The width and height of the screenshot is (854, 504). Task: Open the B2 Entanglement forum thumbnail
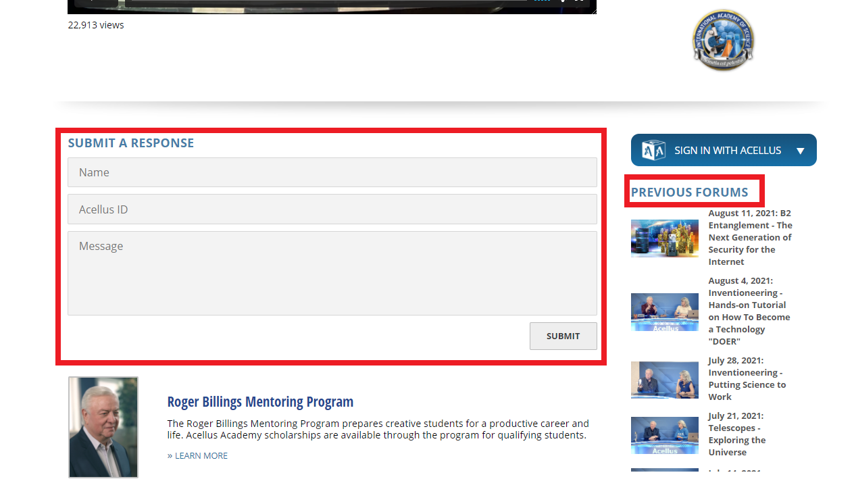665,238
